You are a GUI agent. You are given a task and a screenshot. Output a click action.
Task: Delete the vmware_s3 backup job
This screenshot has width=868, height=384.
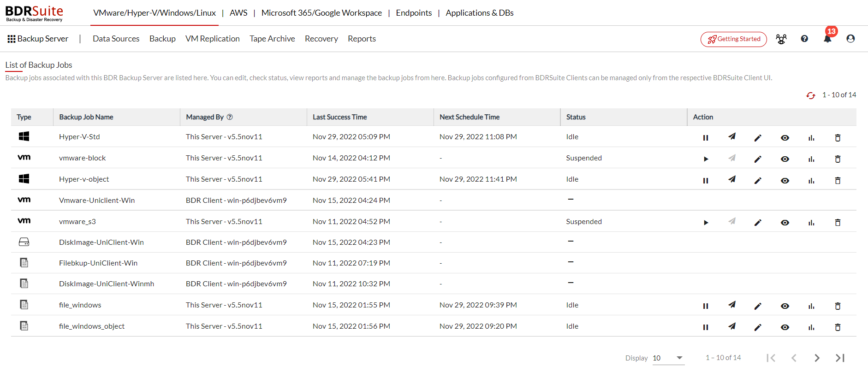point(838,223)
